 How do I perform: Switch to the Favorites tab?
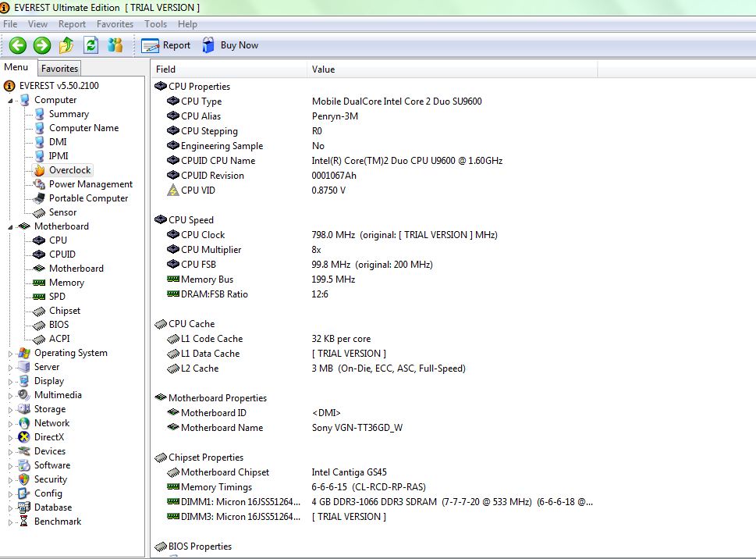click(x=59, y=69)
